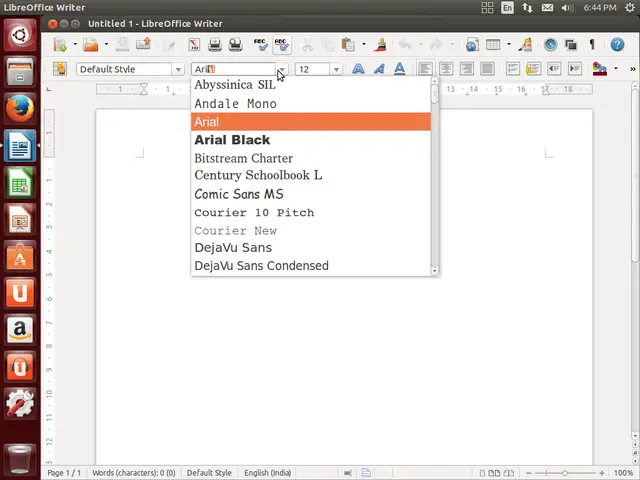Increase paragraph indent
The image size is (640, 480).
click(x=575, y=69)
